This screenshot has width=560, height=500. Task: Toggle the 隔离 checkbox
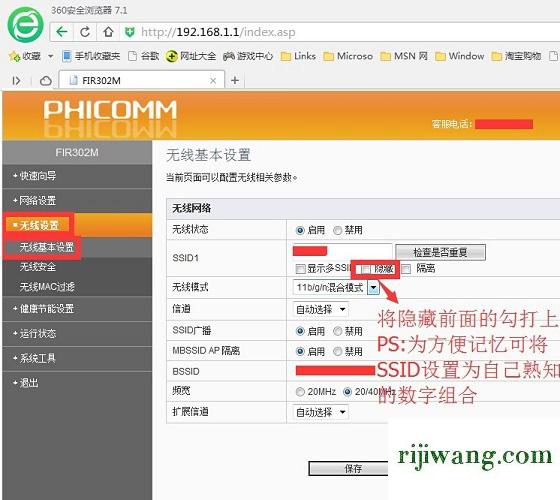(406, 269)
